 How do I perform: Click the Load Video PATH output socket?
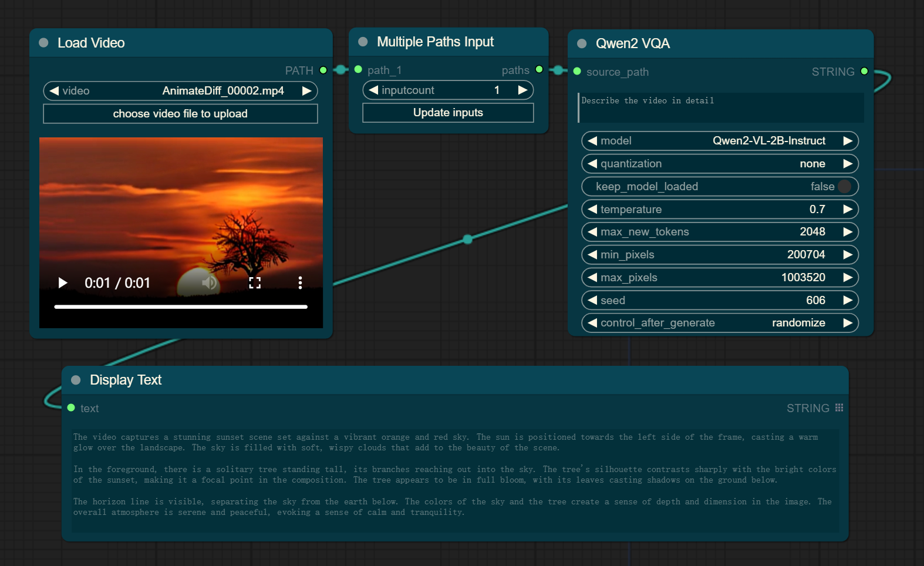point(323,70)
